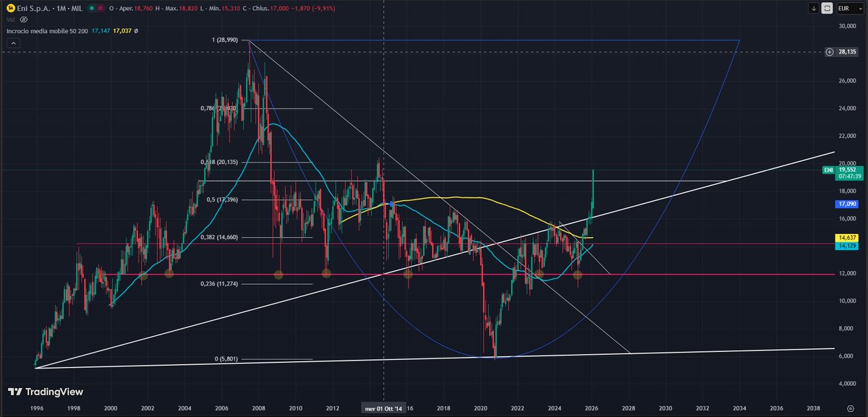The image size is (868, 417).
Task: Click the Aper. 18,760 open value
Action: (131, 9)
